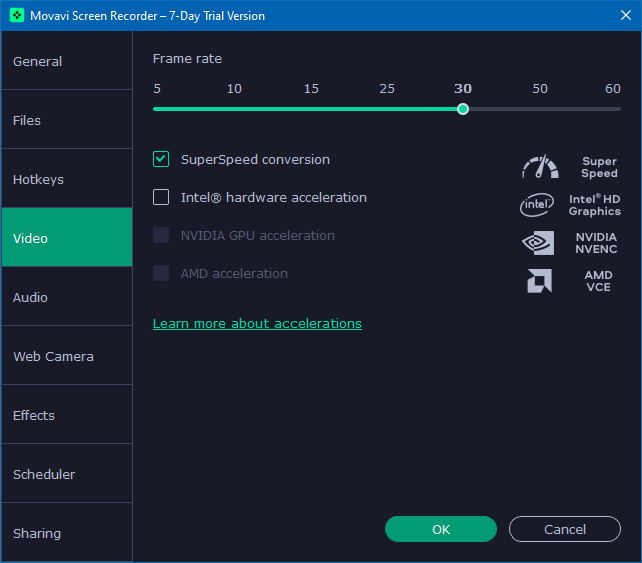Image resolution: width=642 pixels, height=563 pixels.
Task: Open the Scheduler tab
Action: pos(66,474)
